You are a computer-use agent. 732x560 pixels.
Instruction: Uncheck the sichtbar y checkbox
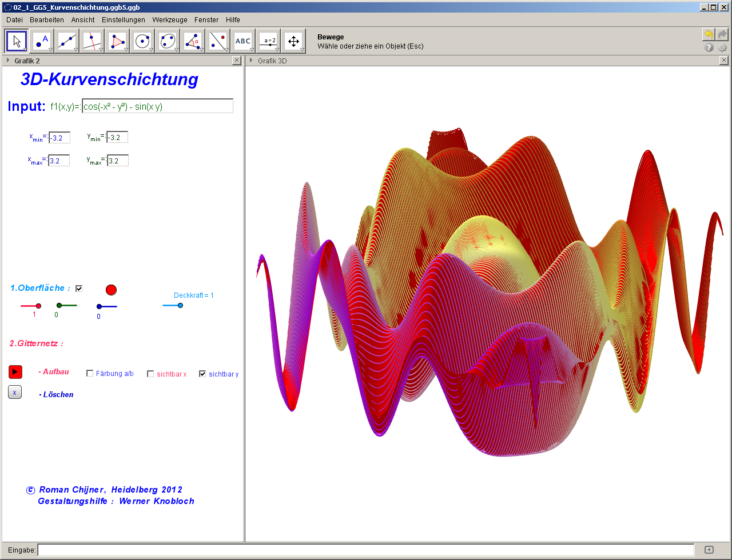click(x=202, y=374)
